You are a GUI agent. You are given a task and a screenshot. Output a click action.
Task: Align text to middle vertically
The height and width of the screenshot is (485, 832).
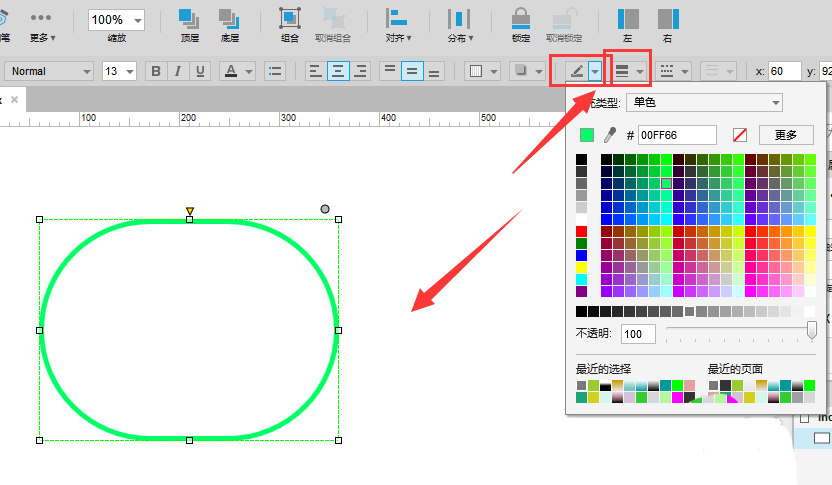412,71
